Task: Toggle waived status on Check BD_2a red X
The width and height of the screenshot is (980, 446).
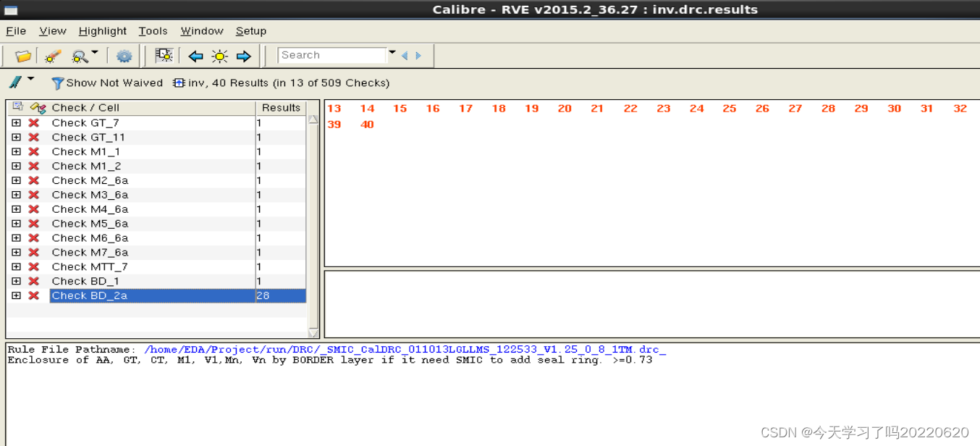Action: pyautogui.click(x=33, y=295)
